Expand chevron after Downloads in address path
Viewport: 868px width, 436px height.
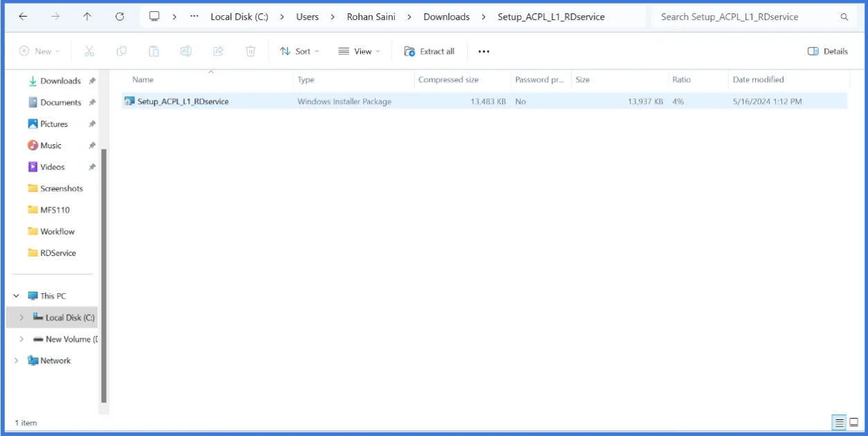[484, 17]
